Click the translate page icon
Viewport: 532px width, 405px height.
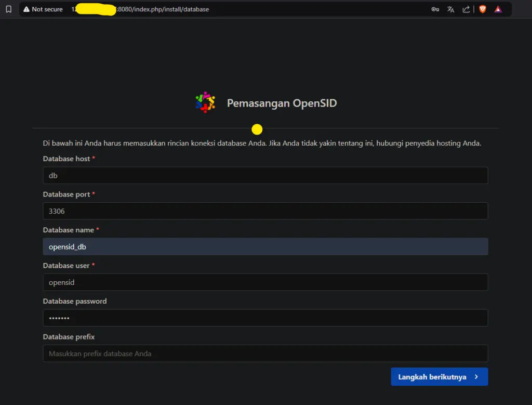click(x=450, y=9)
